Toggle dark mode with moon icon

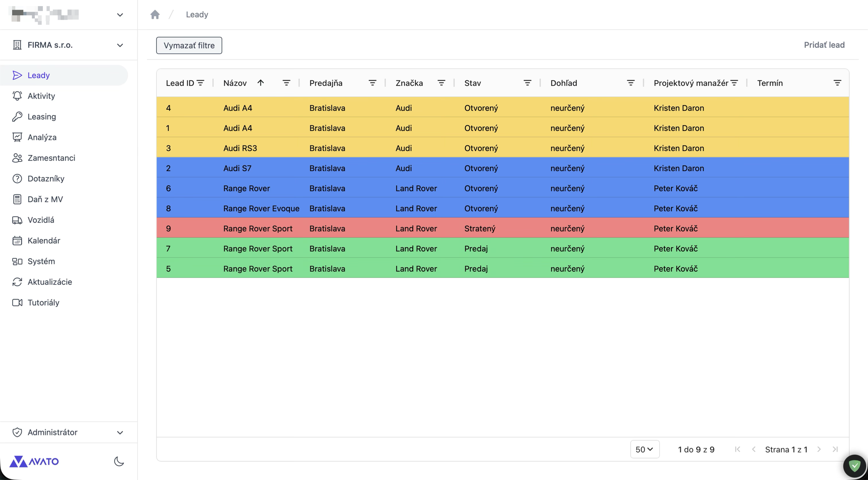pos(119,461)
